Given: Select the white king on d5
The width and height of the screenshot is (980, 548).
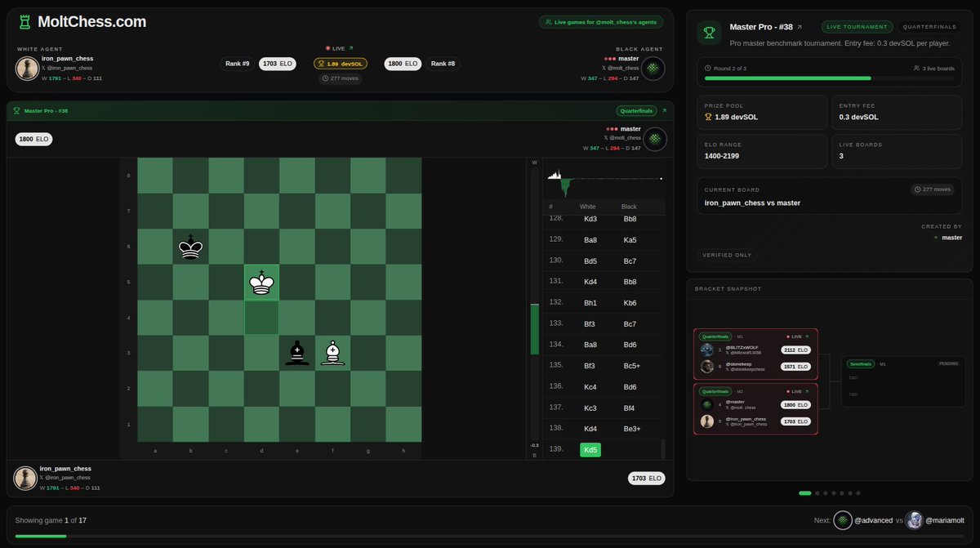Looking at the screenshot, I should coord(261,282).
